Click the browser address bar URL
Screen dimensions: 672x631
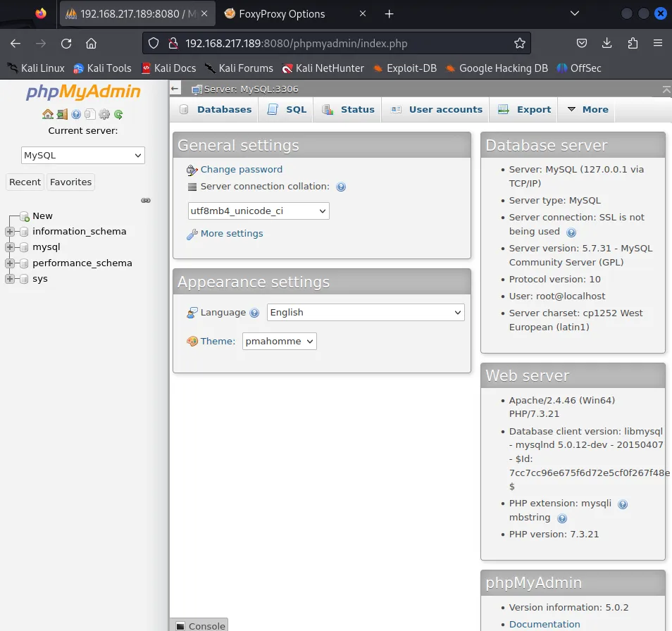coord(296,43)
